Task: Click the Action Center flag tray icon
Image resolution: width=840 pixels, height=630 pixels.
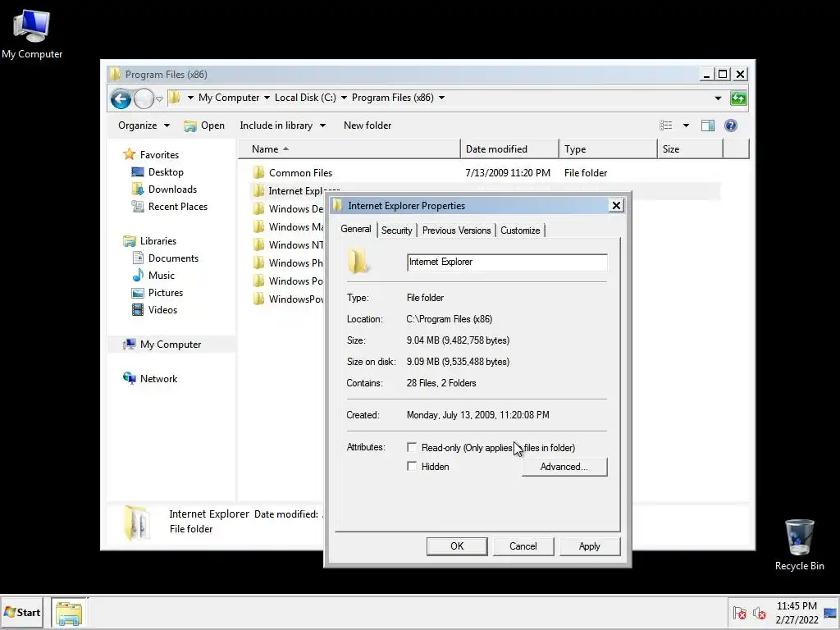Action: 740,613
